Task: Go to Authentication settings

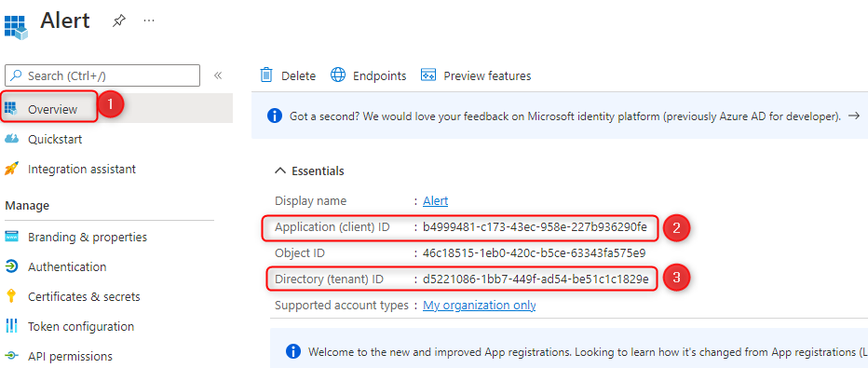Action: [67, 266]
